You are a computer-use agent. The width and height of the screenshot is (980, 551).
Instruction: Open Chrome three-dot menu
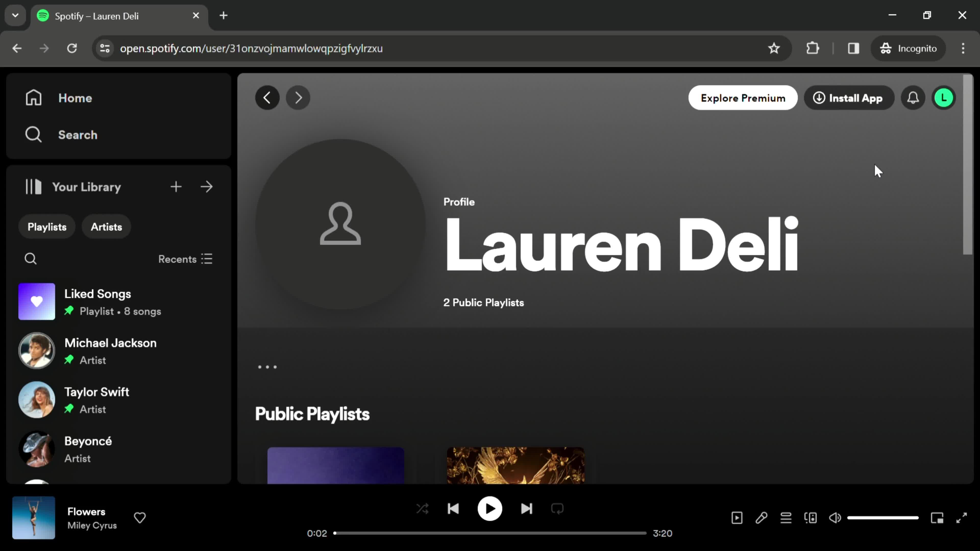pos(963,48)
